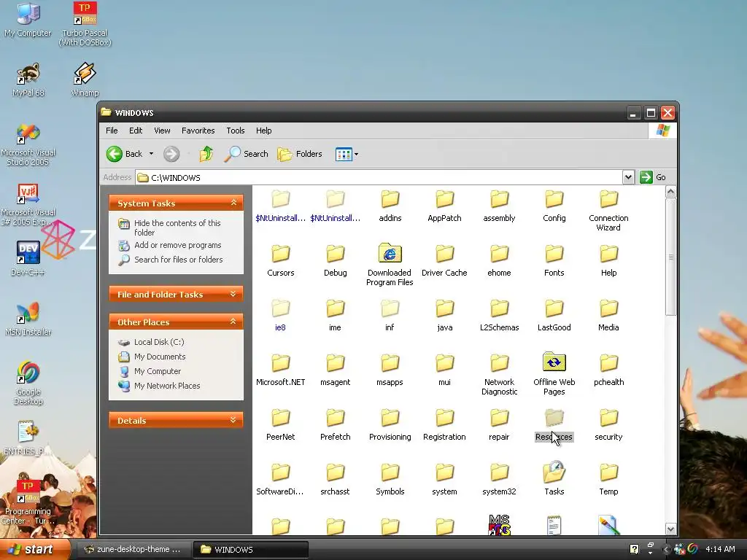Viewport: 747px width, 560px height.
Task: Select the Resources folder
Action: pyautogui.click(x=554, y=425)
